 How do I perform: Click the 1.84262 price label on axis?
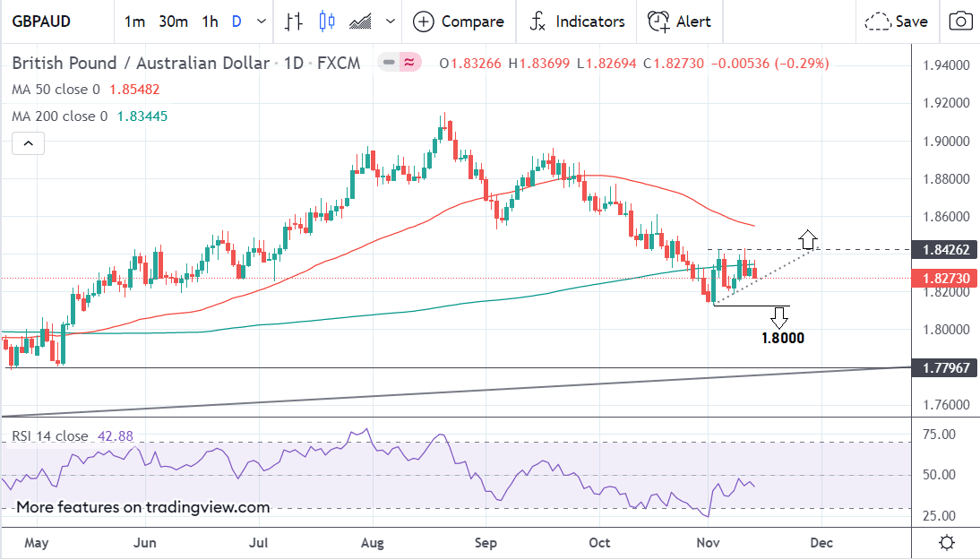(x=943, y=249)
